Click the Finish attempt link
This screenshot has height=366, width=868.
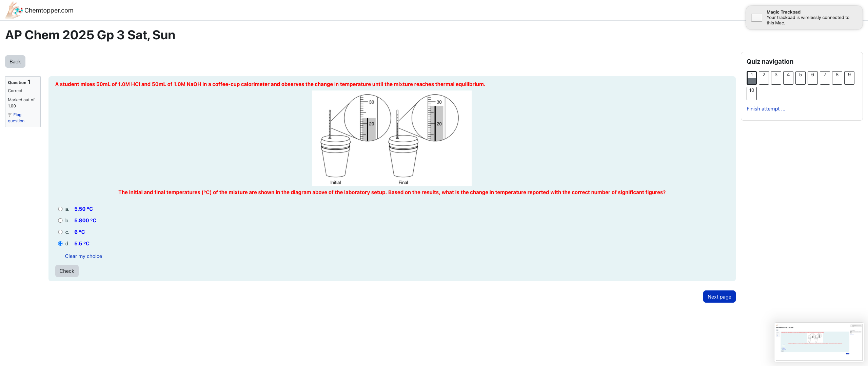766,108
